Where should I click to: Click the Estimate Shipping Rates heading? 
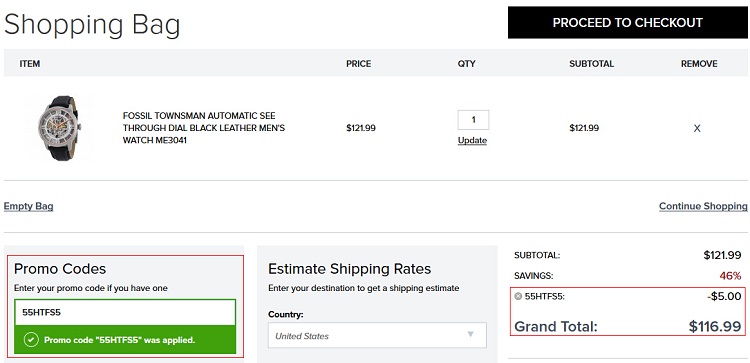pos(350,269)
